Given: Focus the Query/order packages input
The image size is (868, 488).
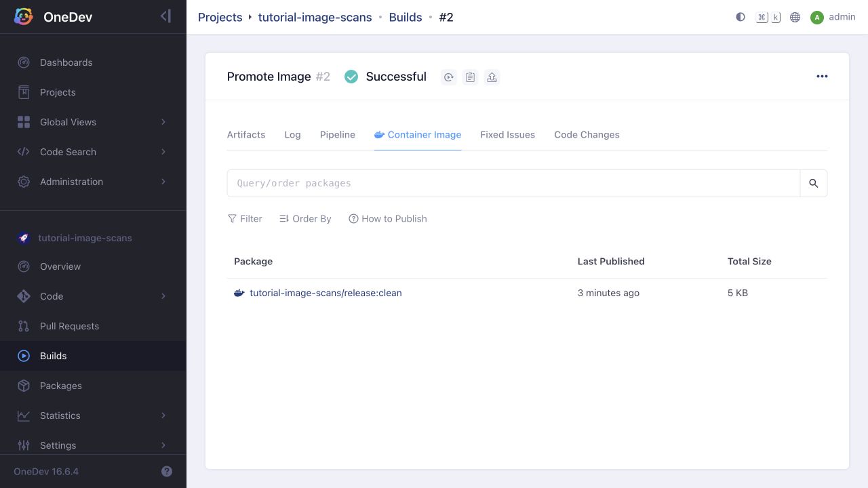Looking at the screenshot, I should pos(513,183).
